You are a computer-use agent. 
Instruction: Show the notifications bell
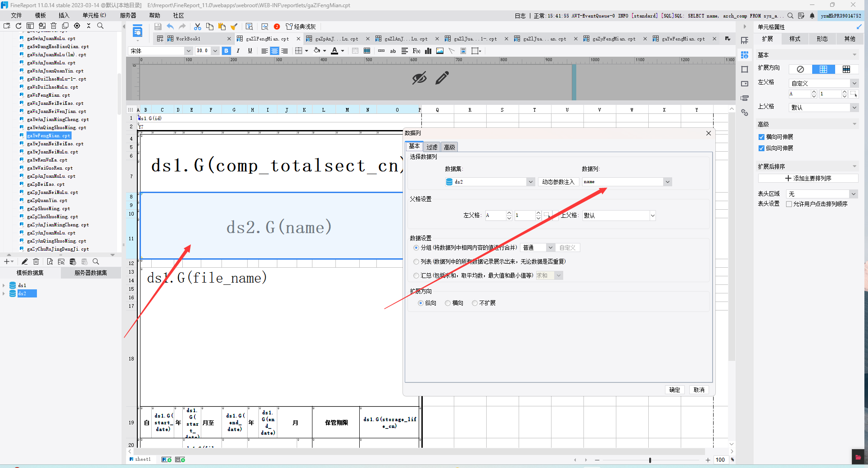coord(812,16)
